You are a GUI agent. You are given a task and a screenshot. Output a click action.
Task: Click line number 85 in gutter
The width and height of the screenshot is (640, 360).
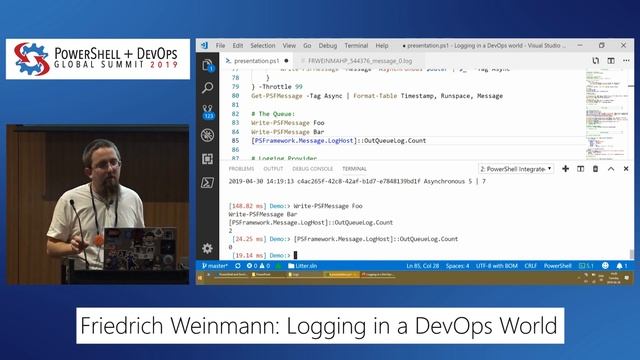point(235,140)
